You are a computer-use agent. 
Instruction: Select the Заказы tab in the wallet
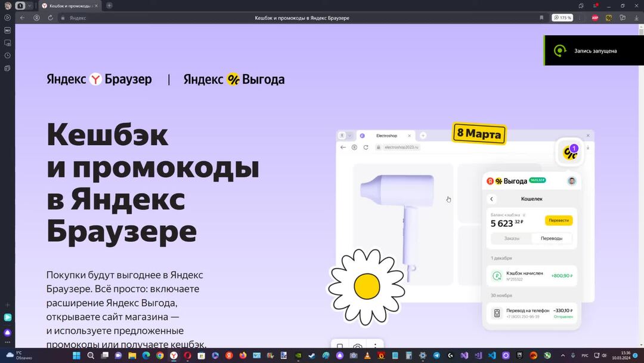pyautogui.click(x=512, y=238)
